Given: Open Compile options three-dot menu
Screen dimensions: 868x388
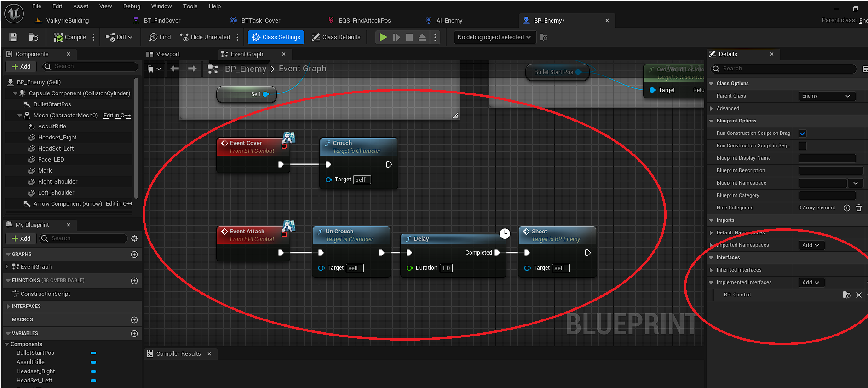Looking at the screenshot, I should [x=93, y=37].
